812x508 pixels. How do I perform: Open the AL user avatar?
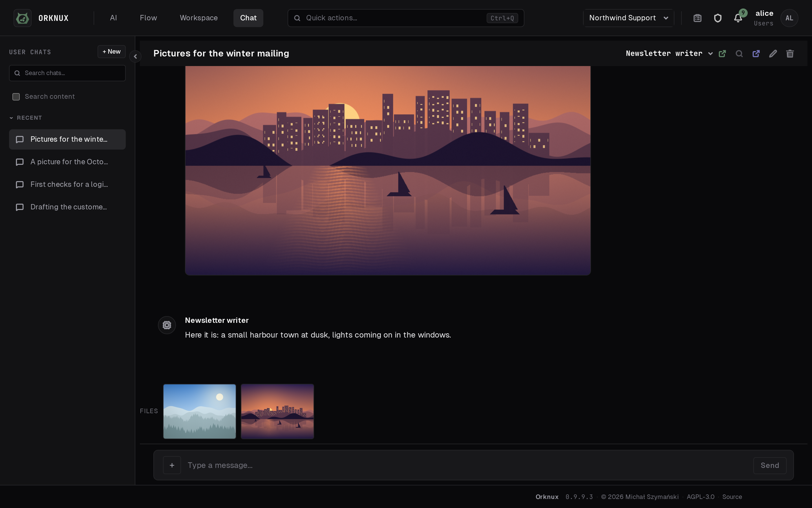click(x=789, y=18)
